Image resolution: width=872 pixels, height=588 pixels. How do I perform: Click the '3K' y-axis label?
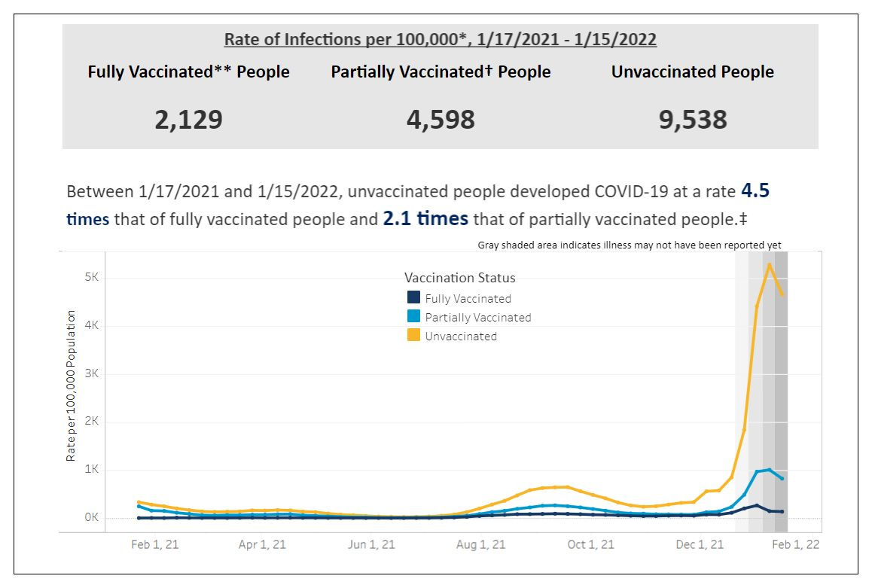pos(92,373)
